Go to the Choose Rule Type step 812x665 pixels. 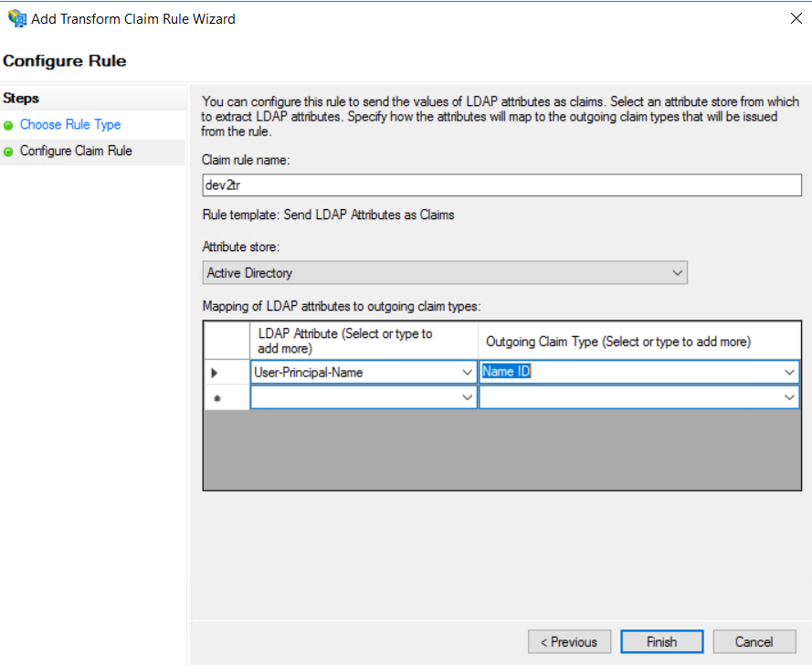70,125
